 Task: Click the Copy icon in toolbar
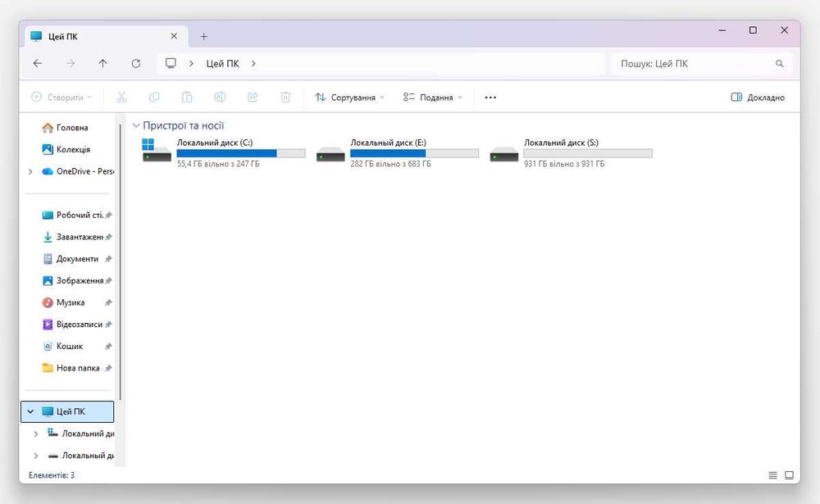[x=154, y=98]
